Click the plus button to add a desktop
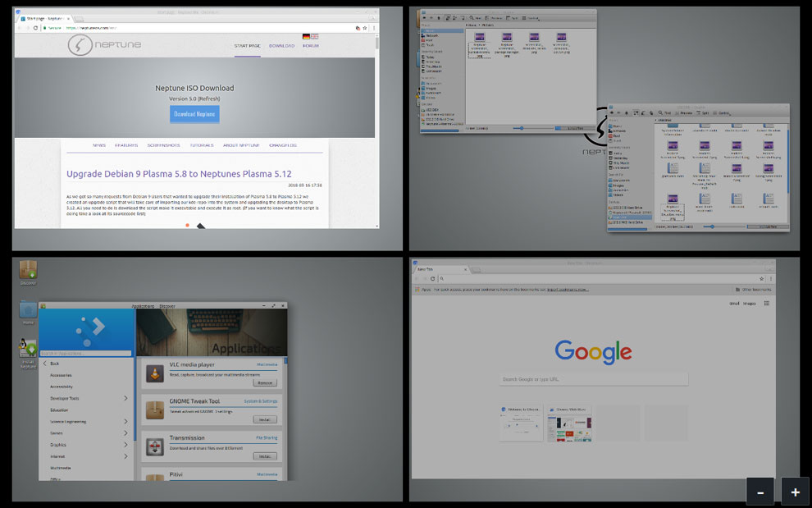 pyautogui.click(x=795, y=492)
